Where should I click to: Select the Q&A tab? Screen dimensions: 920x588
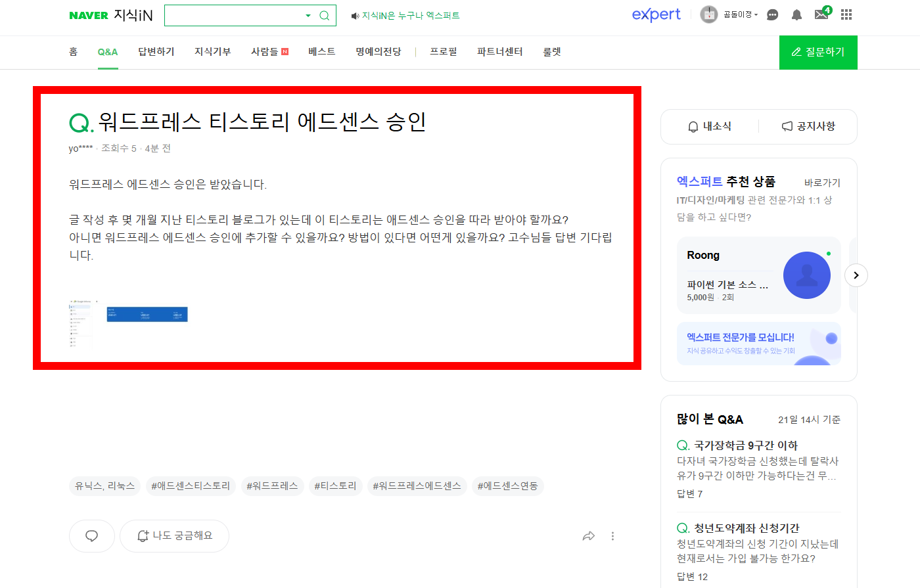[108, 52]
